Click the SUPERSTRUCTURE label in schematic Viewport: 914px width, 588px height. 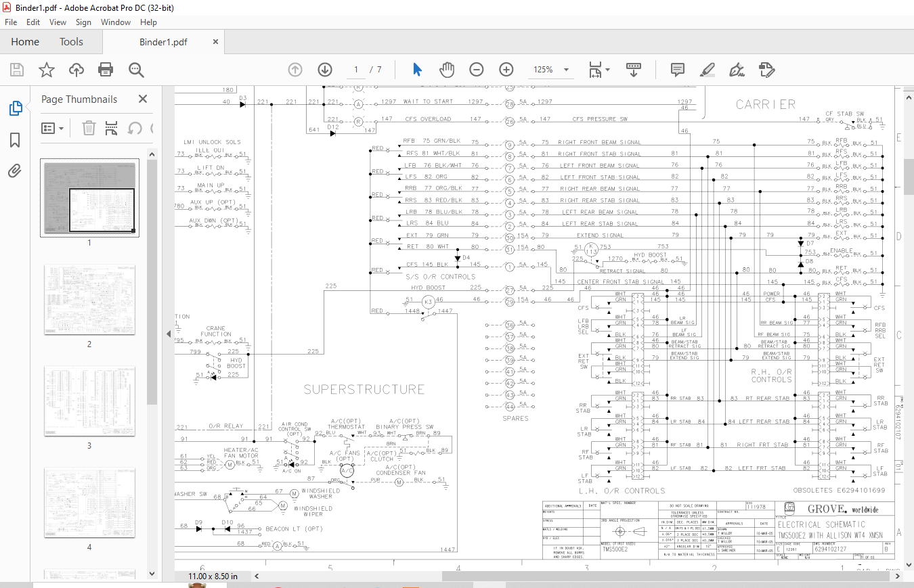[x=364, y=389]
